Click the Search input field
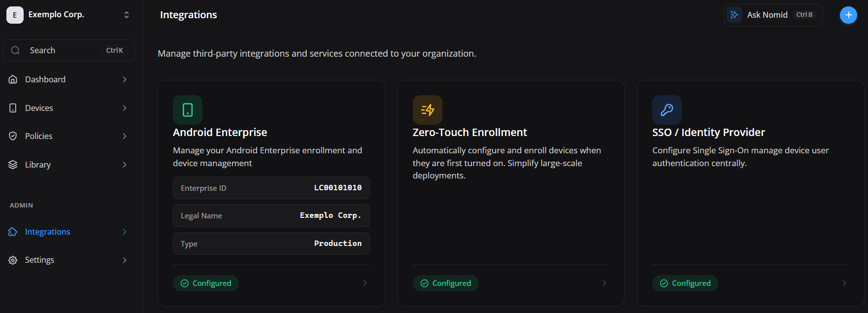 (x=68, y=50)
